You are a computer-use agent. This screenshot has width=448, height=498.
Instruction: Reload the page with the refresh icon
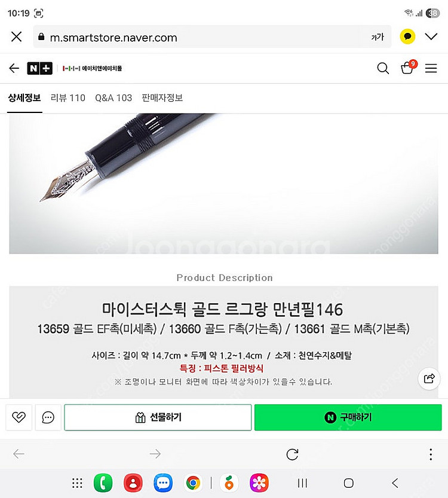coord(292,454)
